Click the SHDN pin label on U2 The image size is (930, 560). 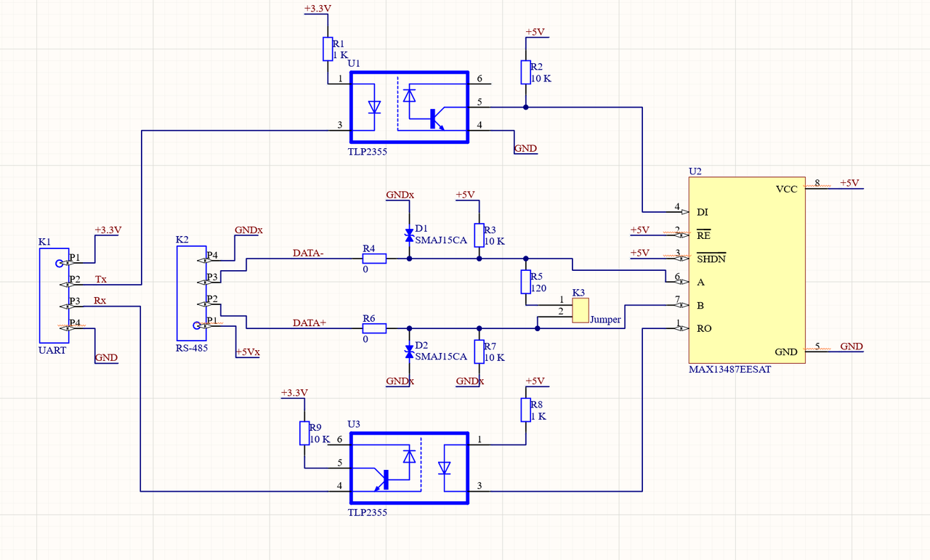pos(711,259)
